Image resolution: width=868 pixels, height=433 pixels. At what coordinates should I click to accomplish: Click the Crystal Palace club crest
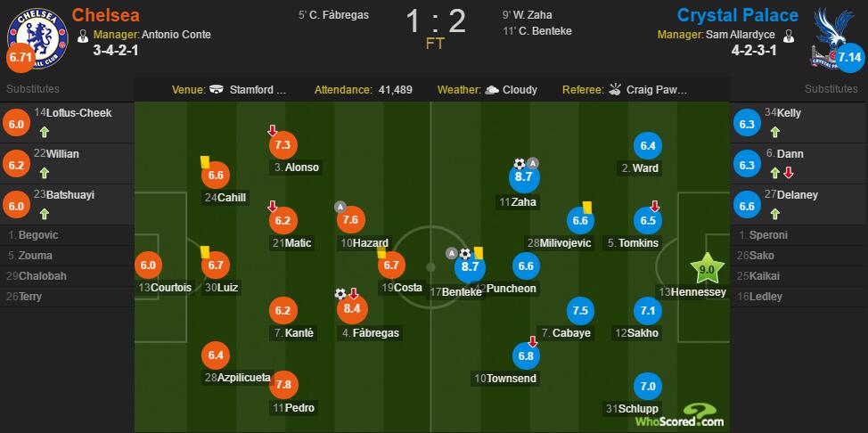coord(835,31)
